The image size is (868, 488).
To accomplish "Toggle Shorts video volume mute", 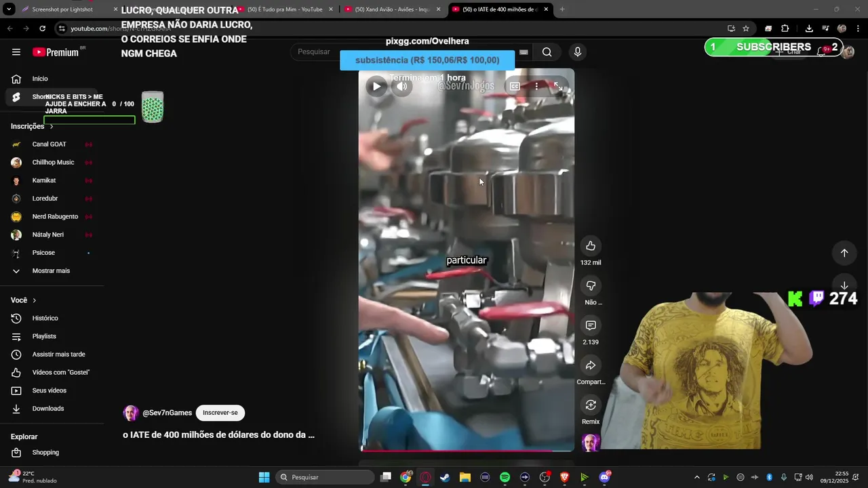I will pos(402,86).
